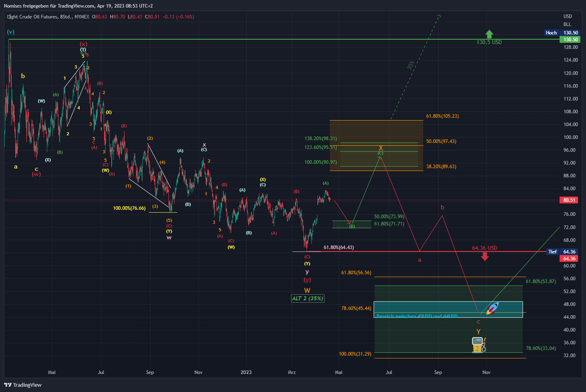This screenshot has height=392, width=586.
Task: Click the teal (v) wave label in the top corner
Action: pos(11,32)
